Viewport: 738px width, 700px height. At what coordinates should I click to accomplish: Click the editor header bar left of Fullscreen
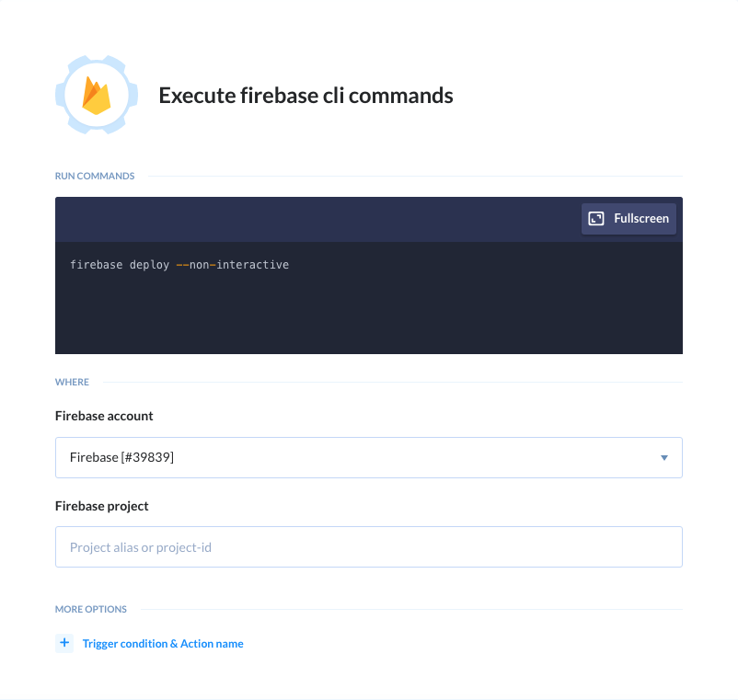pos(317,219)
